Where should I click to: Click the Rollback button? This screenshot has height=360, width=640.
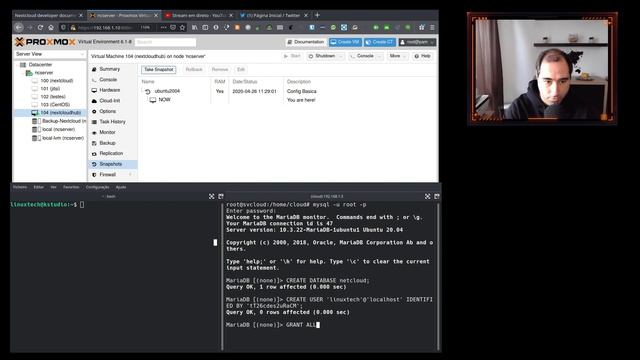point(194,69)
